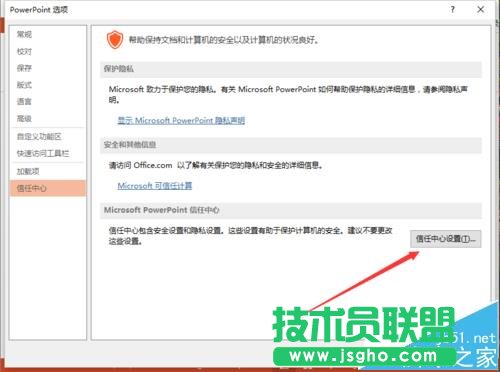Screen dimensions: 500x372
Task: Click the orange security shield icon
Action: pyautogui.click(x=115, y=40)
